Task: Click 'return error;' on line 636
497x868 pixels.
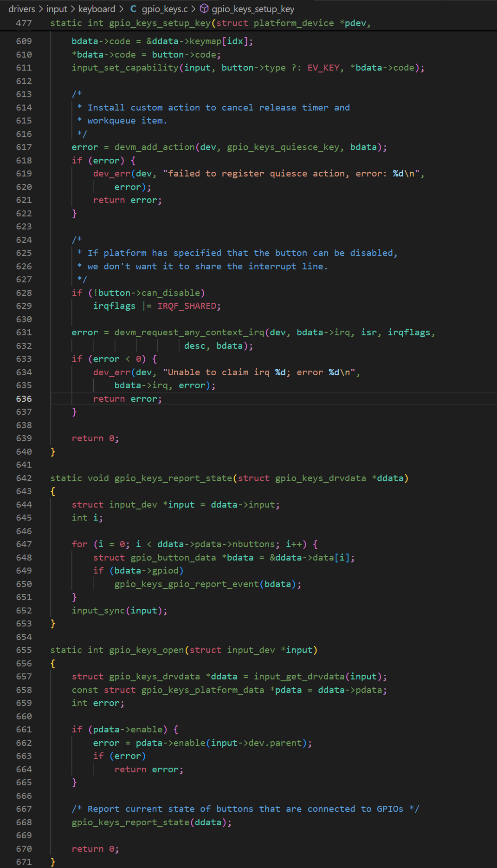Action: coord(128,399)
